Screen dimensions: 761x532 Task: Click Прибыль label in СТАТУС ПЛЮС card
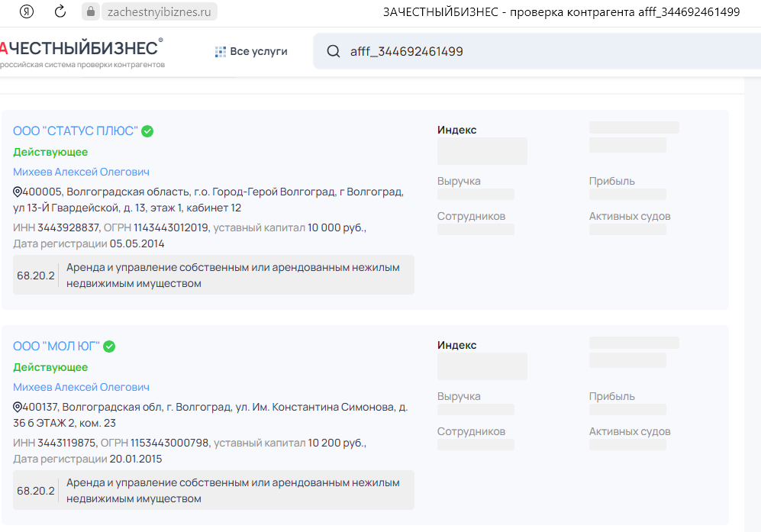(611, 181)
